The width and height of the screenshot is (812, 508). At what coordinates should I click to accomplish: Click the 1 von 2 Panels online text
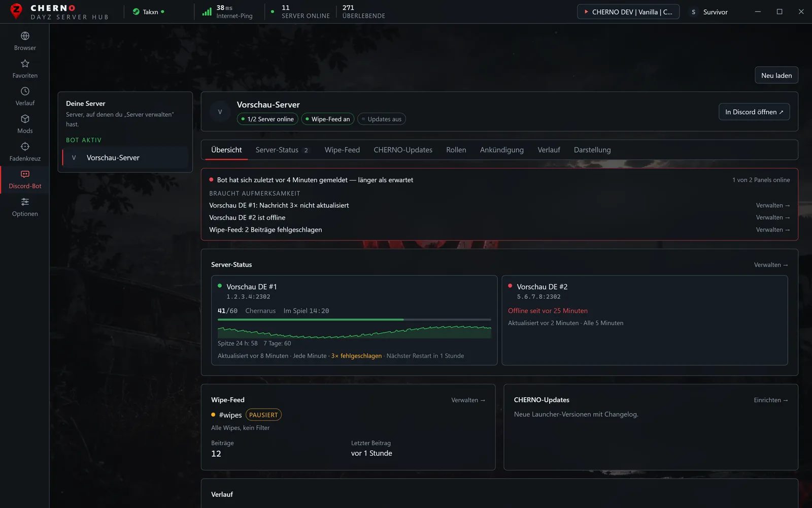761,180
